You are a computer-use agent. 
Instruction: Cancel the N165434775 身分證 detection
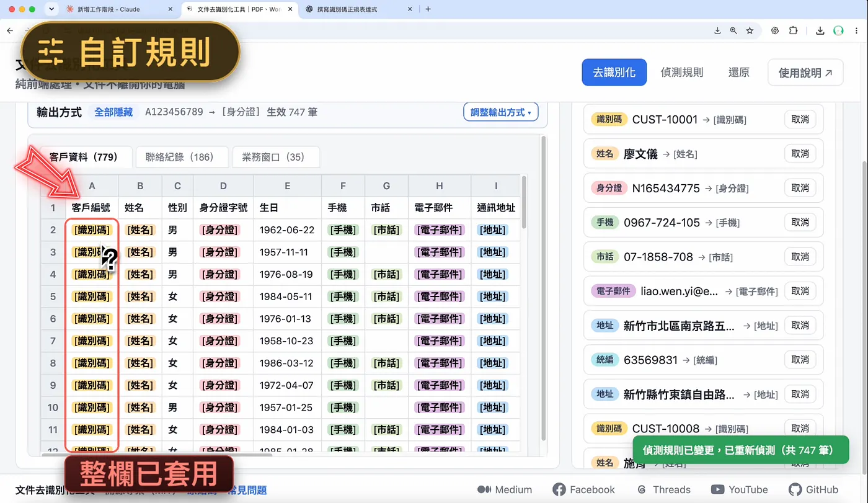tap(800, 188)
